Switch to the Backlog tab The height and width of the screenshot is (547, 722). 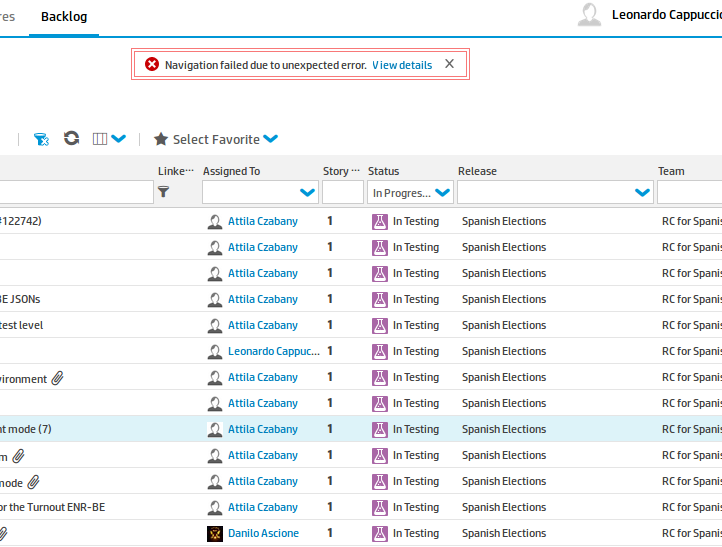64,17
